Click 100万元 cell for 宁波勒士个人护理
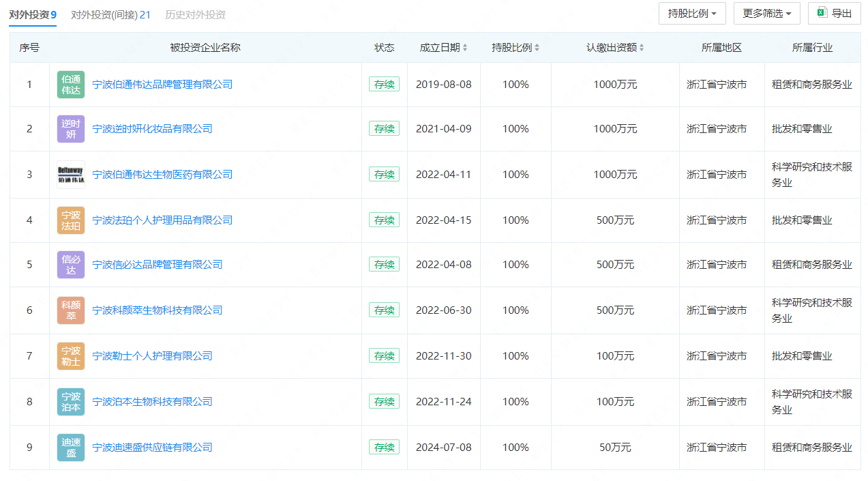Image resolution: width=868 pixels, height=481 pixels. click(x=615, y=356)
